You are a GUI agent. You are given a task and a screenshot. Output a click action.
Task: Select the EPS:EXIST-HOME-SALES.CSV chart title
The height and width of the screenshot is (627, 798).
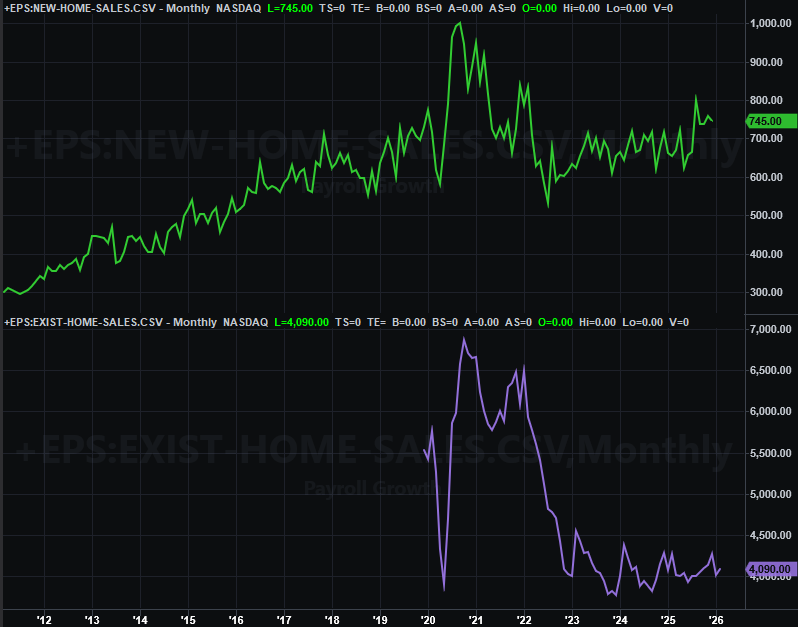click(x=84, y=322)
